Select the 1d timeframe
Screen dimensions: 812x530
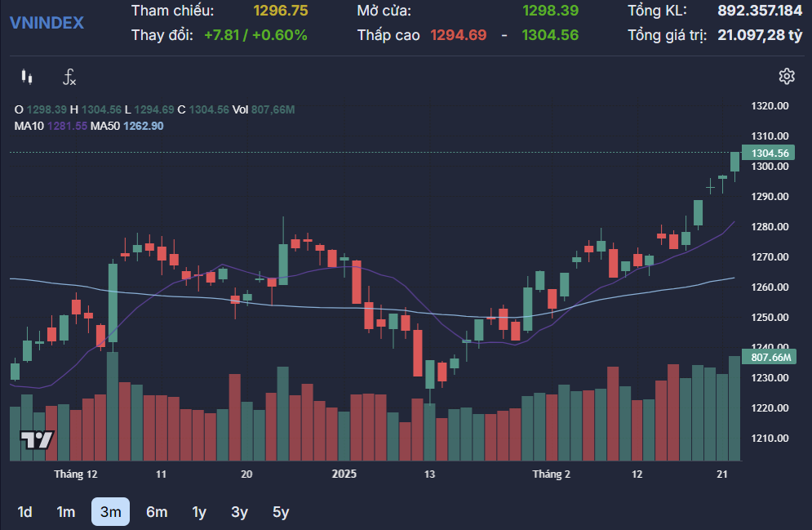point(24,512)
